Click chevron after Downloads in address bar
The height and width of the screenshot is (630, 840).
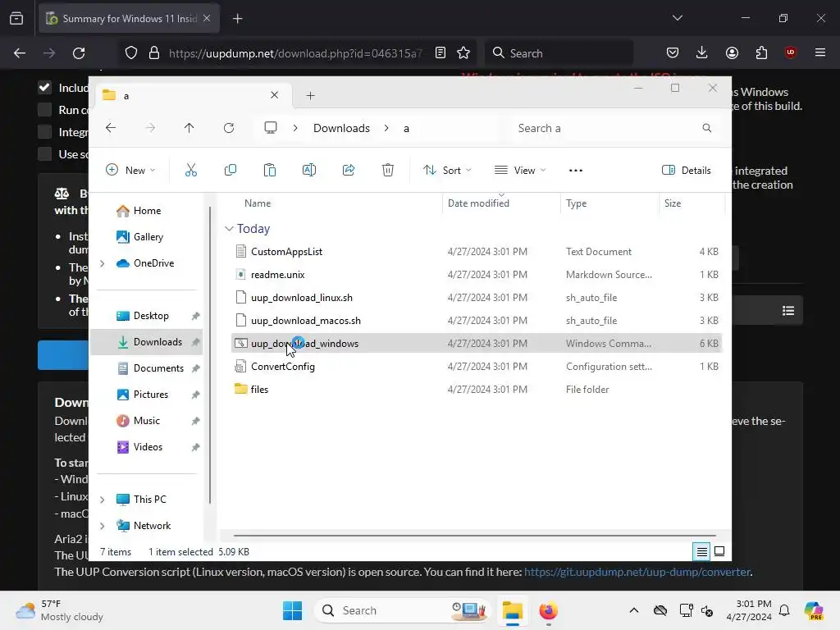click(386, 128)
